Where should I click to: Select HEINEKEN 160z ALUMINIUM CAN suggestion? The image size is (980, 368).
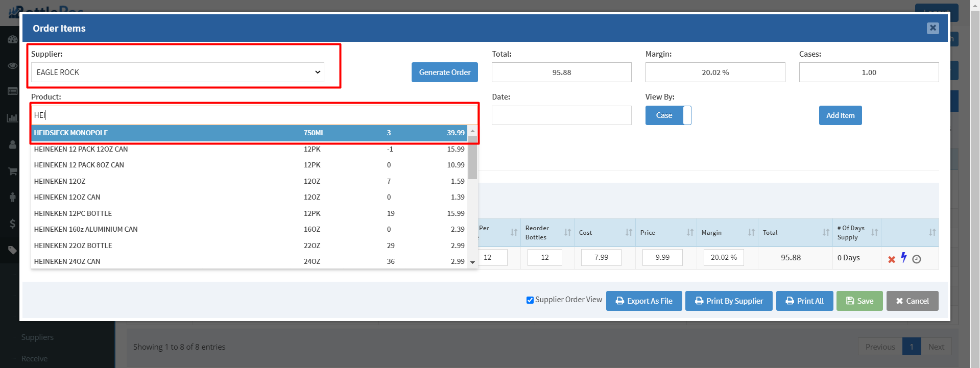click(249, 229)
